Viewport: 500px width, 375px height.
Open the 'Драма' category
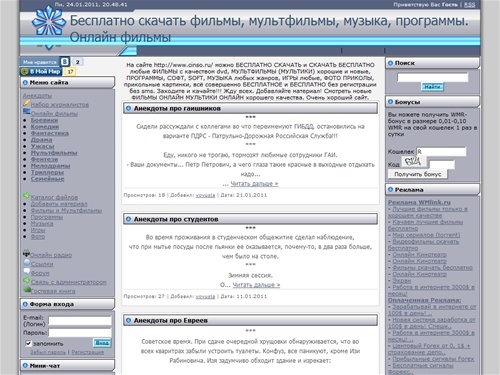click(41, 140)
